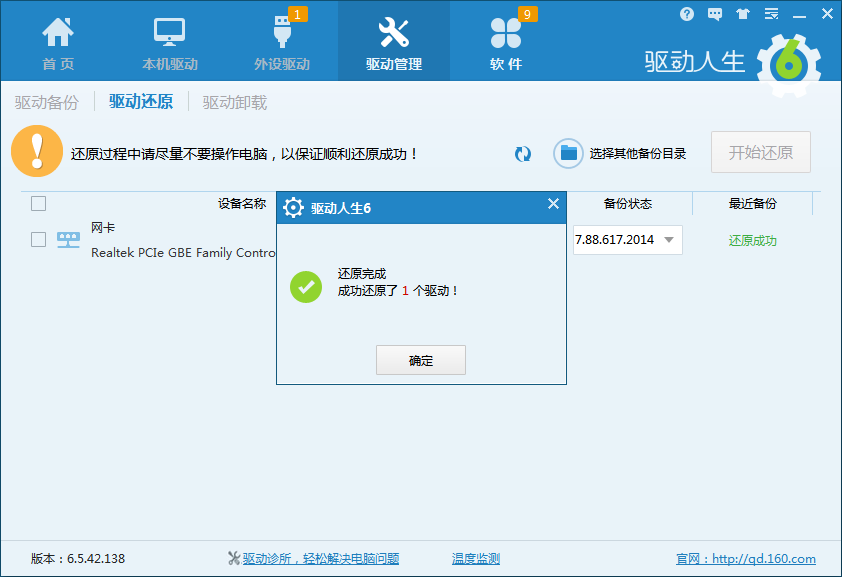The width and height of the screenshot is (842, 577).
Task: Click the folder icon for backup directory
Action: [569, 153]
